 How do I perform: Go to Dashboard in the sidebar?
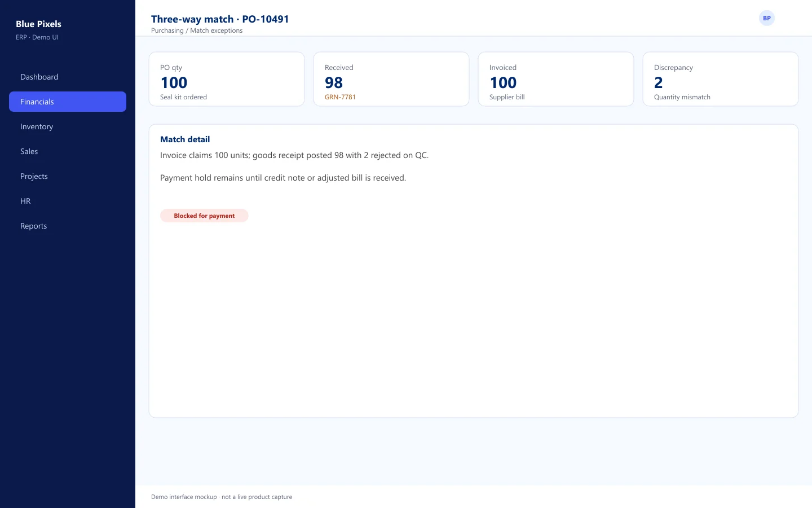[68, 77]
